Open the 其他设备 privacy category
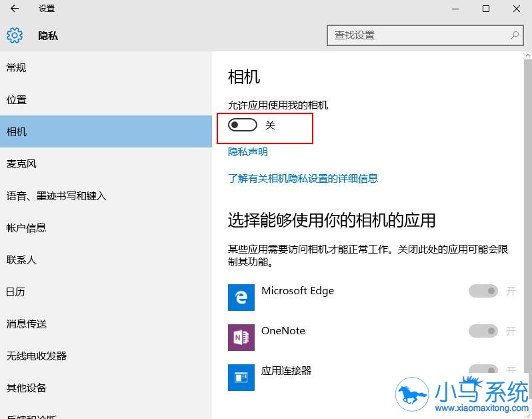This screenshot has height=419, width=532. click(x=106, y=388)
